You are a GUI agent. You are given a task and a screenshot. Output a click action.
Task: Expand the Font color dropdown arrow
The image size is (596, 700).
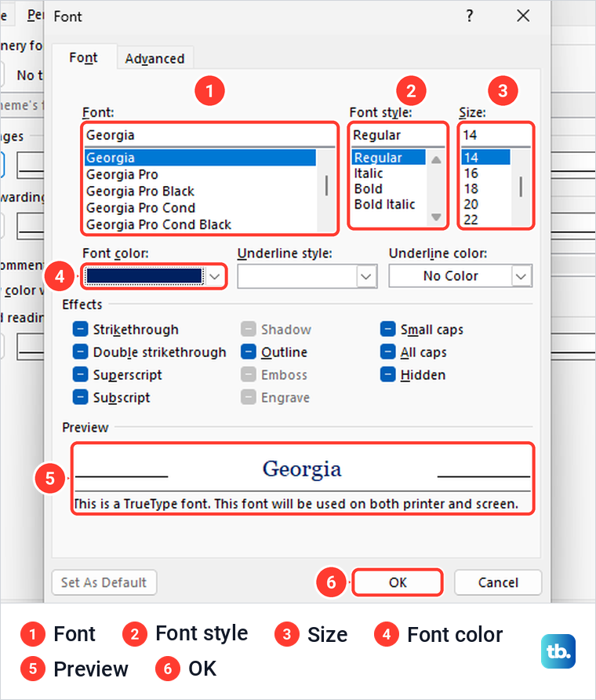(x=215, y=276)
